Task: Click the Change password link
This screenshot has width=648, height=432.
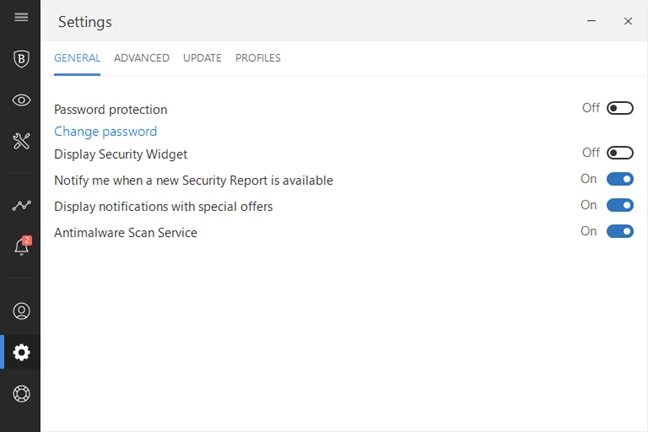Action: [105, 131]
